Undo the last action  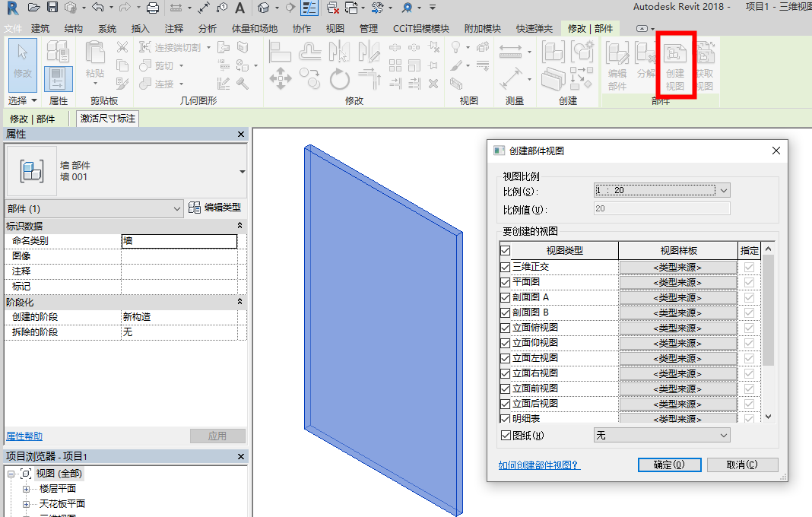point(97,8)
